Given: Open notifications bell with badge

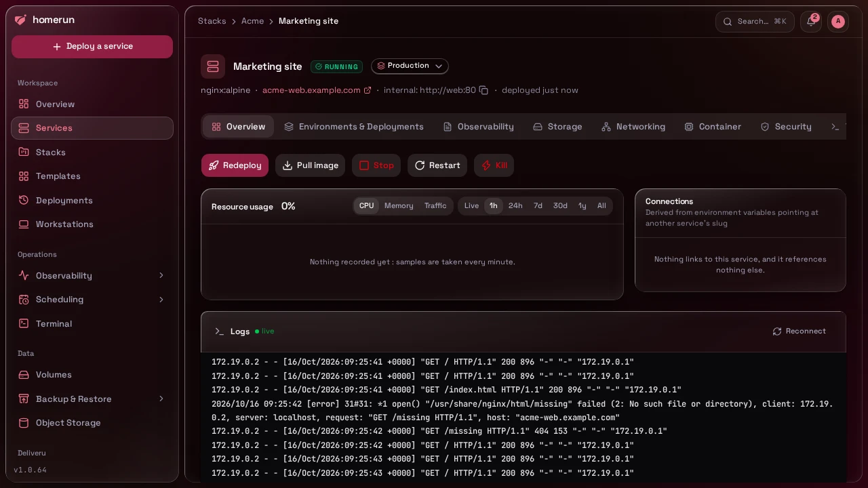Looking at the screenshot, I should (x=811, y=22).
